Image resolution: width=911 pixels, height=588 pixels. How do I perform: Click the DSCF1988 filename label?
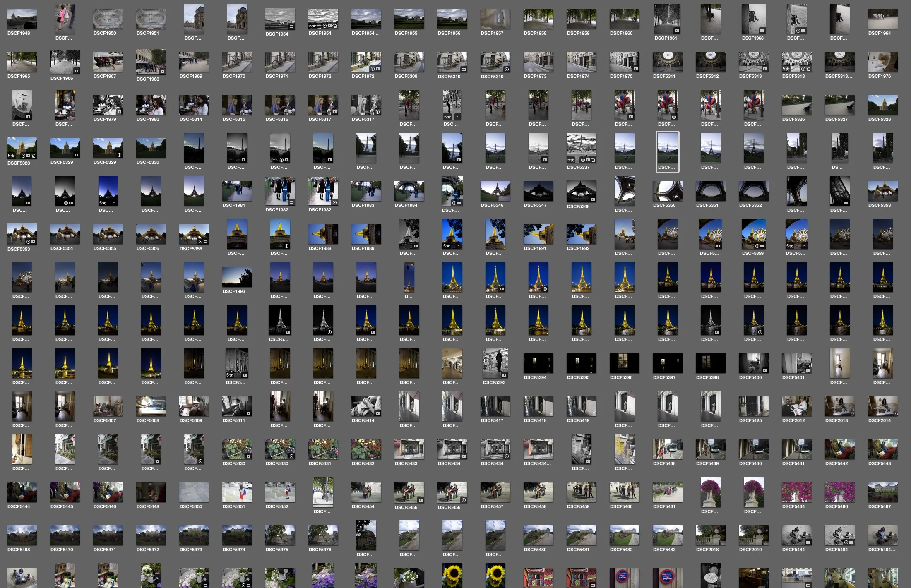(x=320, y=248)
